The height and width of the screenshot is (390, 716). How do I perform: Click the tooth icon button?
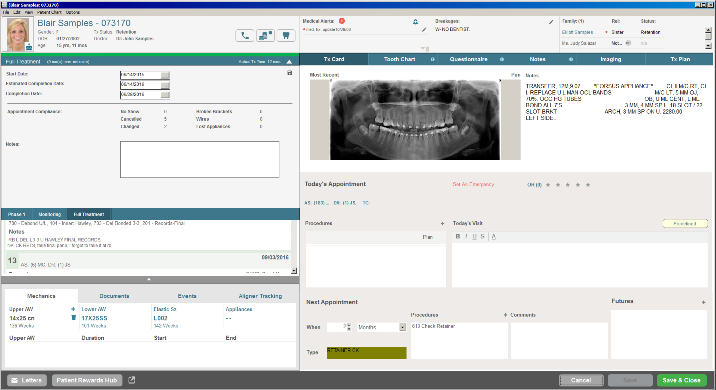tap(286, 36)
